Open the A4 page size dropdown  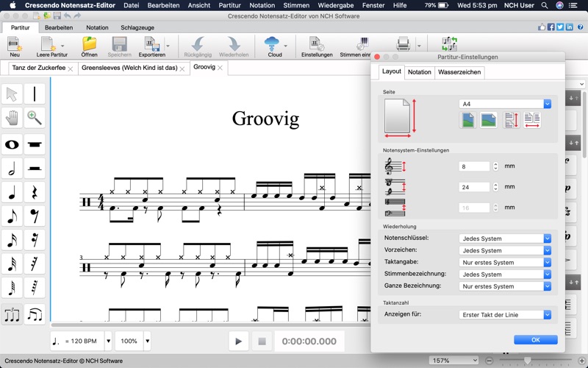(505, 104)
